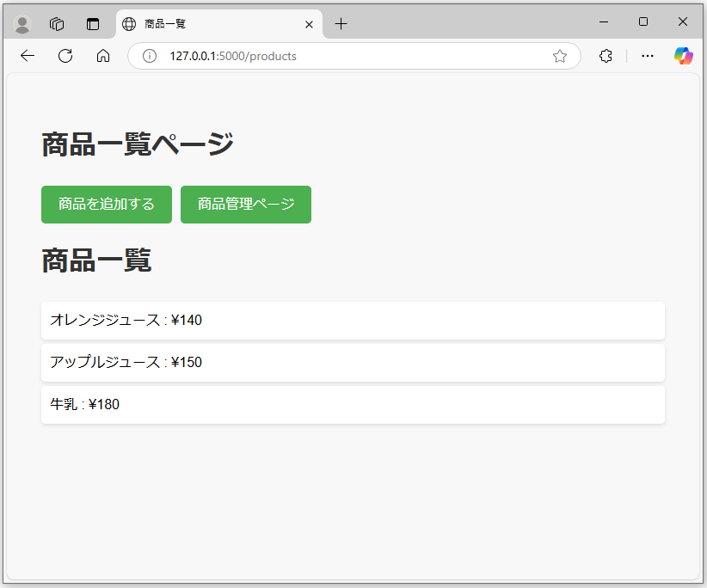
Task: Open the browser profile avatar
Action: click(x=22, y=24)
